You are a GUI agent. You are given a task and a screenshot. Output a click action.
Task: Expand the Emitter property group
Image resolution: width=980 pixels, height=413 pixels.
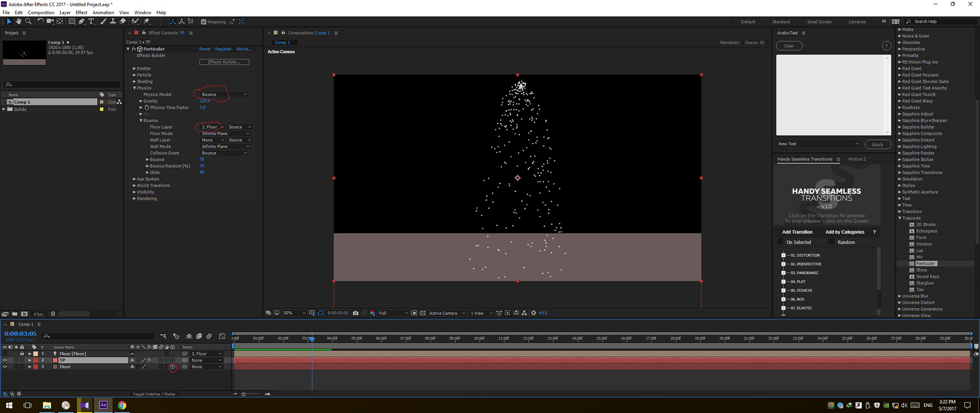(134, 68)
